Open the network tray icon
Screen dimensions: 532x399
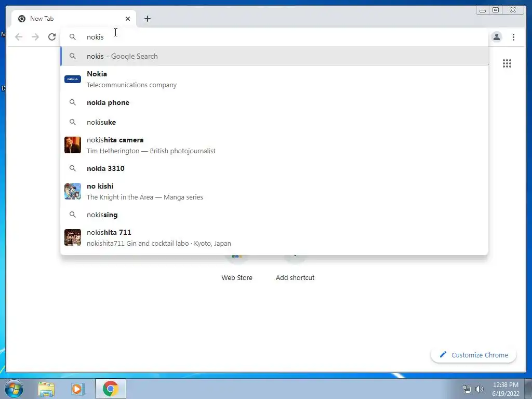click(x=467, y=389)
